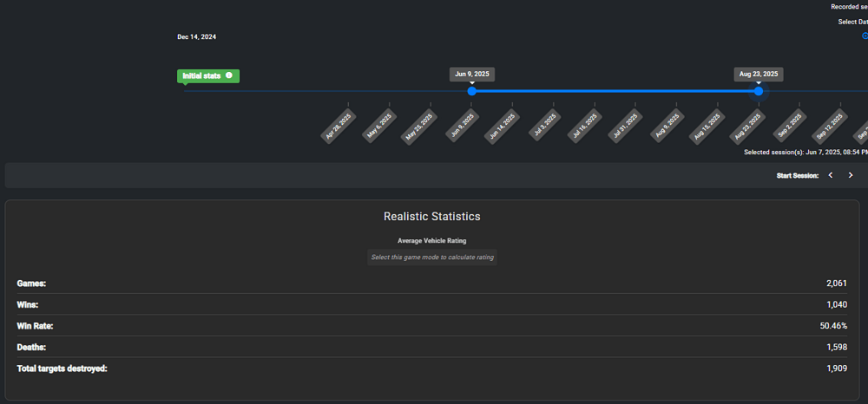Viewport: 868px width, 404px height.
Task: Select the Jun 14, 2025 tick label
Action: tap(503, 126)
